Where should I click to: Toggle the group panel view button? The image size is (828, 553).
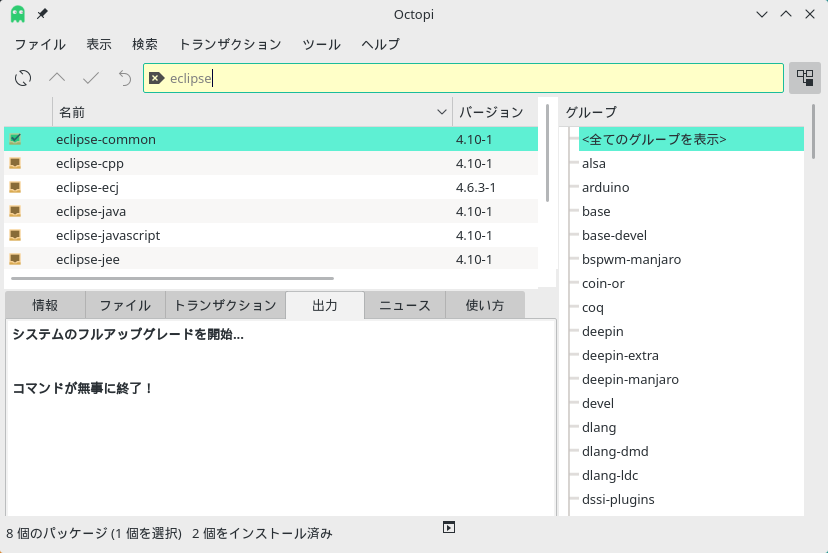pyautogui.click(x=805, y=78)
